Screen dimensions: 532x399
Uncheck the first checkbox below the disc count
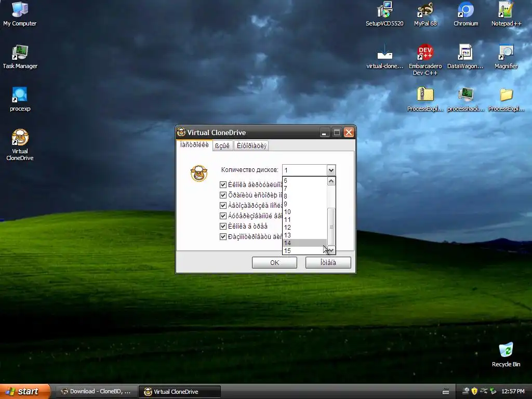coord(223,184)
